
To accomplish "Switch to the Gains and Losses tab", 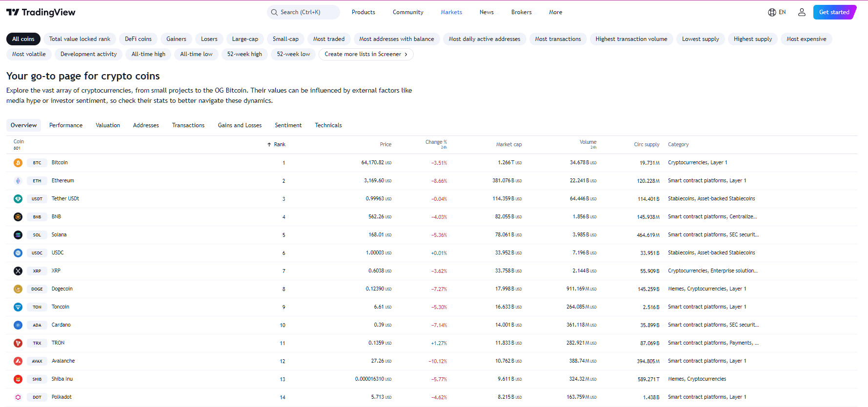I will pyautogui.click(x=240, y=125).
